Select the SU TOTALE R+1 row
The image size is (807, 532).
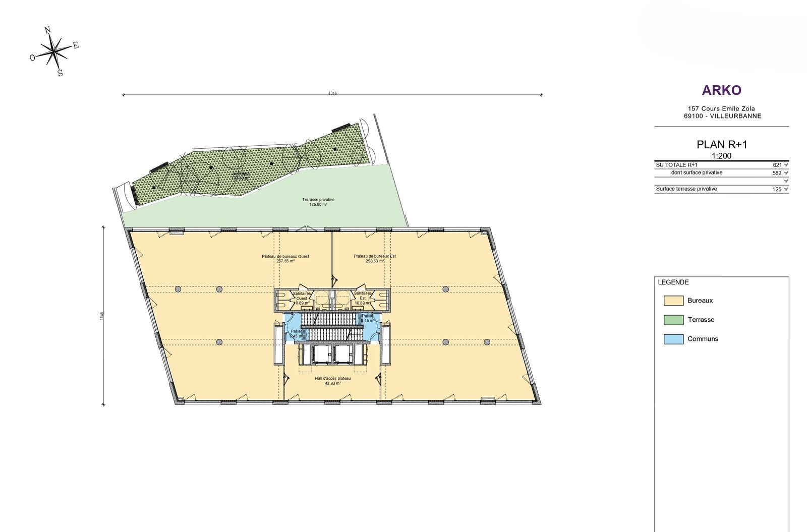[x=721, y=165]
